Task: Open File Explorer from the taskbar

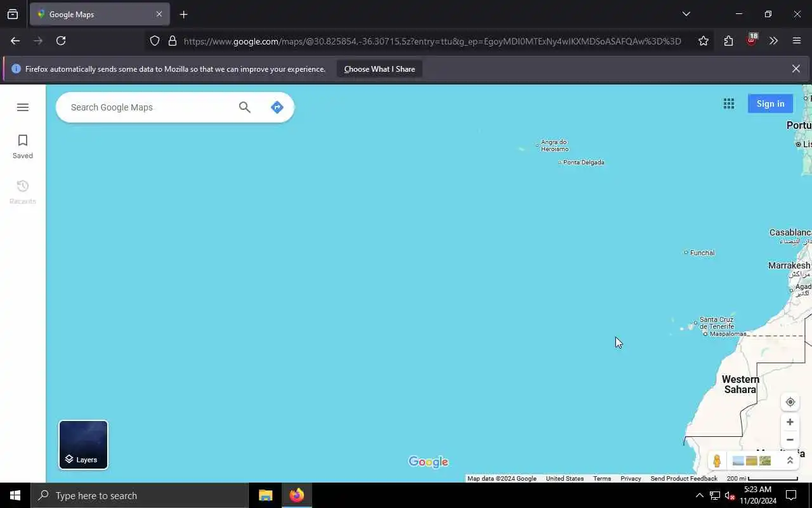Action: [266, 495]
